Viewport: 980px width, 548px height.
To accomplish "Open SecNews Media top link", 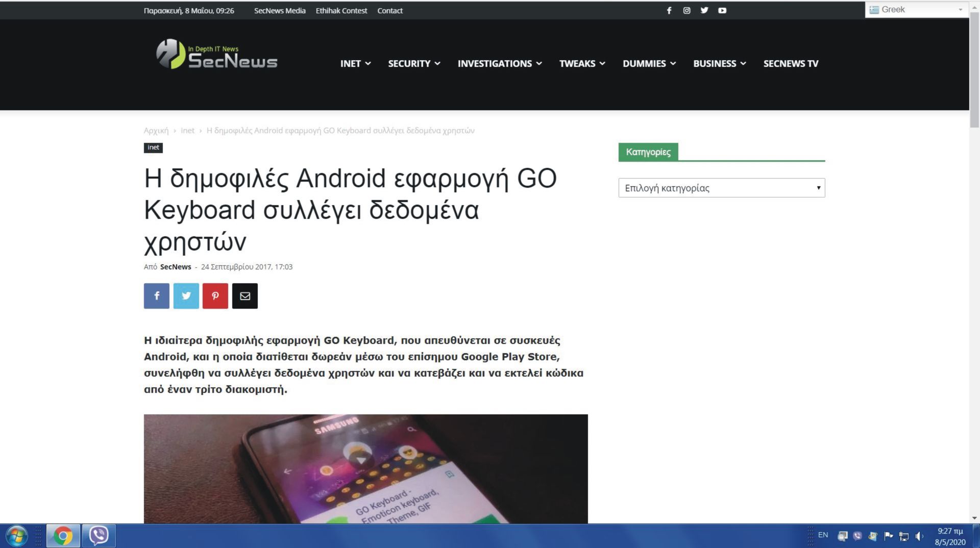I will point(280,10).
